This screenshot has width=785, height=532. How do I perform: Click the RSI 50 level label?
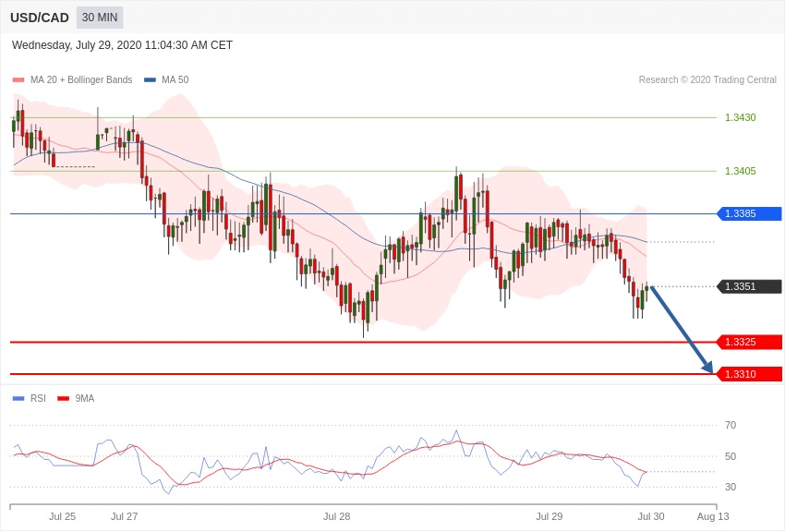point(731,456)
